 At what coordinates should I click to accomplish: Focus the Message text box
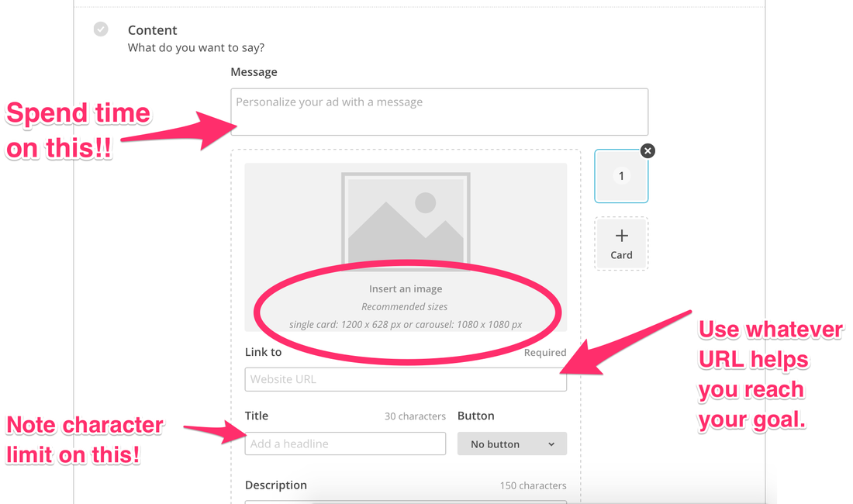click(439, 112)
